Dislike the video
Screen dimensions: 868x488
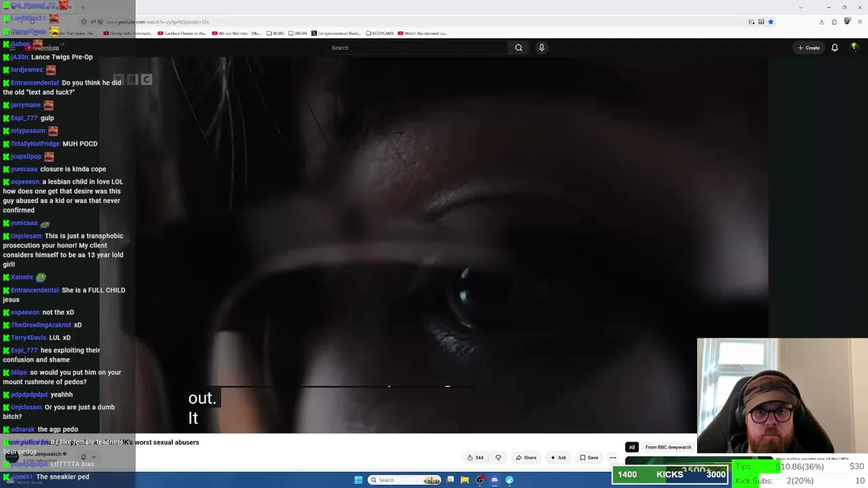click(x=498, y=457)
